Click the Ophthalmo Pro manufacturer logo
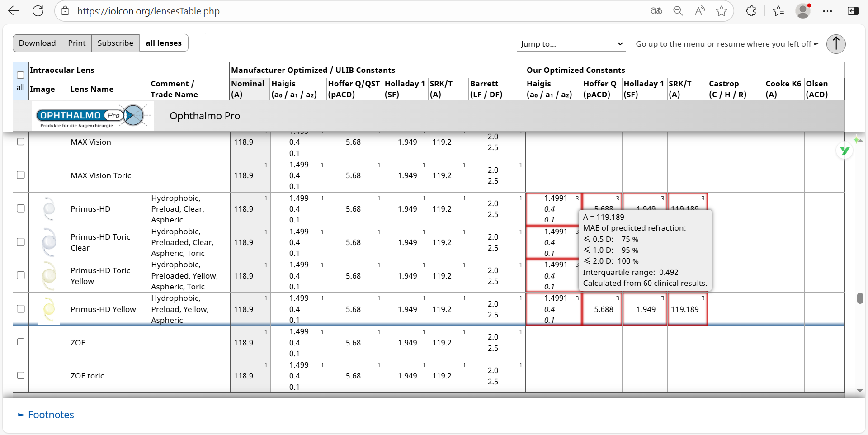This screenshot has height=435, width=868. pyautogui.click(x=92, y=116)
